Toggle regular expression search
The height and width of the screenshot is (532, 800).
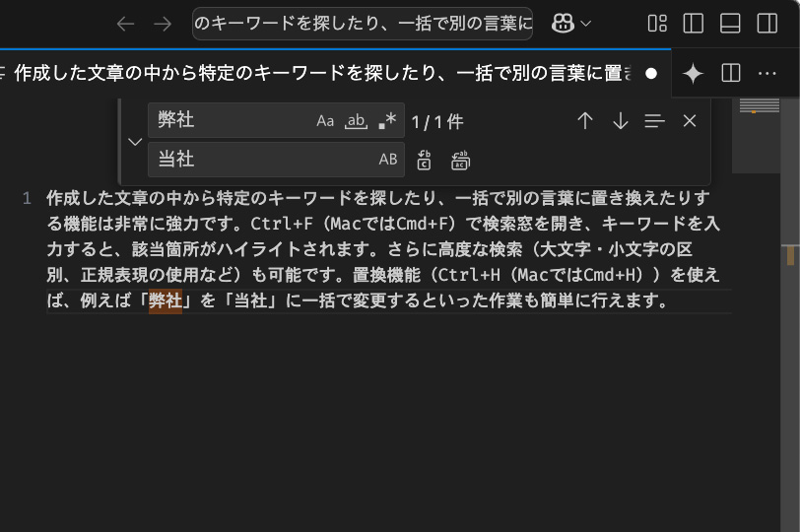(388, 121)
